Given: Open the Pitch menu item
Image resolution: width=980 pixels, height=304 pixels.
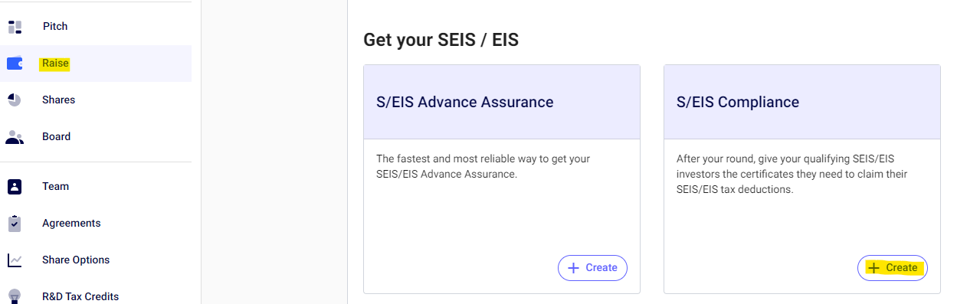Looking at the screenshot, I should click(x=55, y=27).
